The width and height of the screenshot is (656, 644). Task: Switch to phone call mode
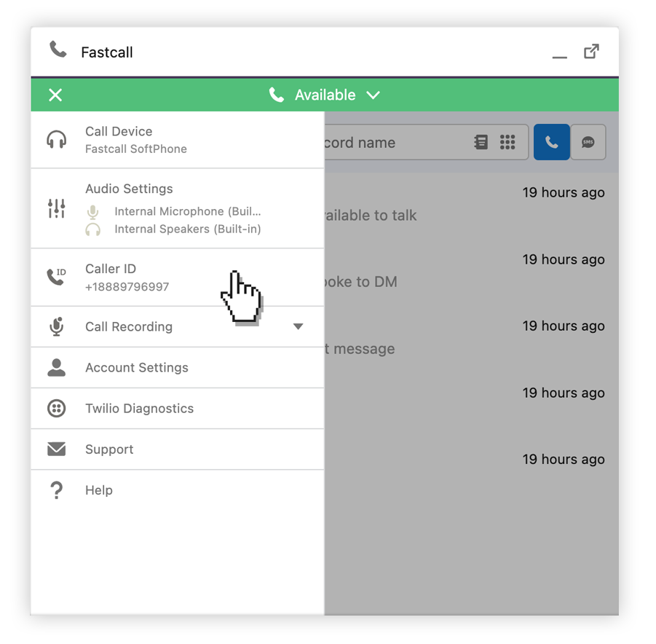click(551, 142)
